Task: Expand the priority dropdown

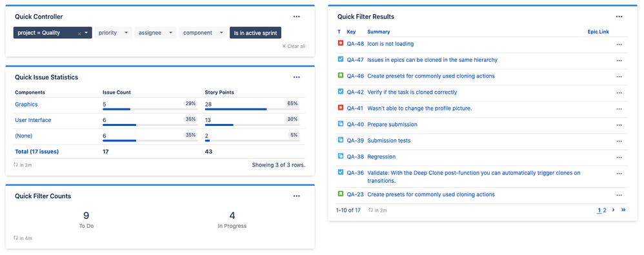Action: click(x=114, y=33)
